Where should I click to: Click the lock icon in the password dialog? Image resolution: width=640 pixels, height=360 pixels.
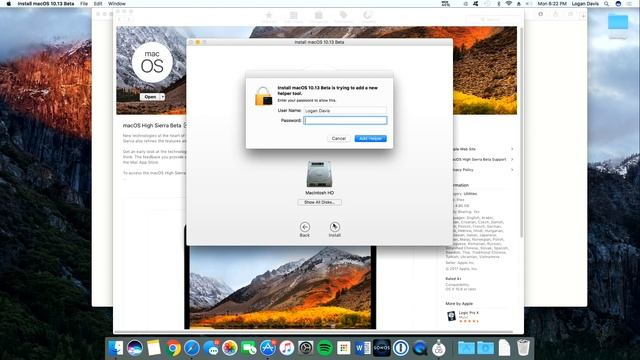pos(263,96)
